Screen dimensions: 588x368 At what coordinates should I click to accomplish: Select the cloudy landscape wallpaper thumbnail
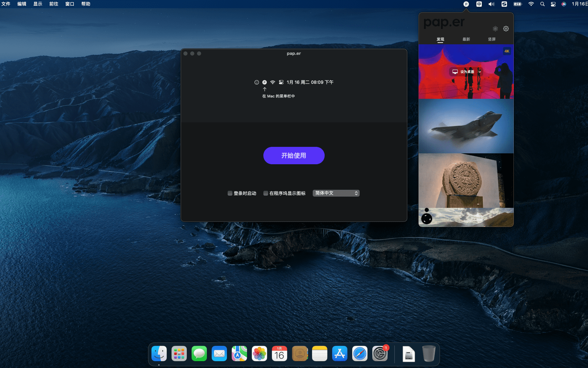pyautogui.click(x=466, y=217)
